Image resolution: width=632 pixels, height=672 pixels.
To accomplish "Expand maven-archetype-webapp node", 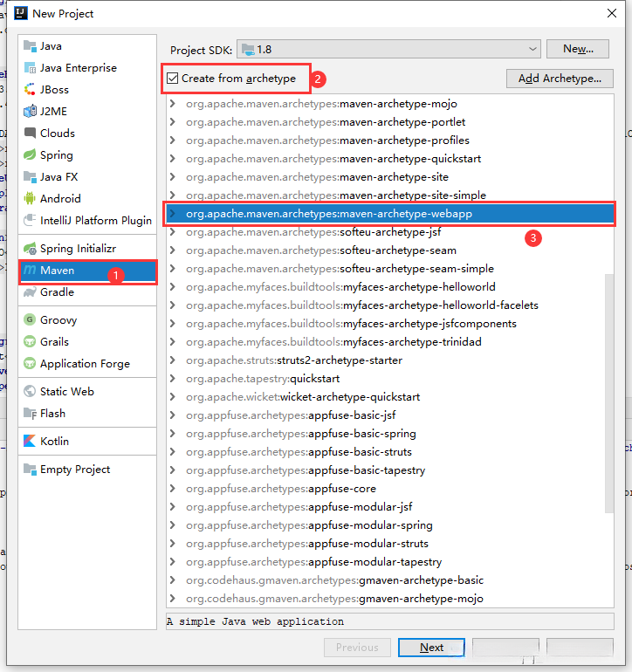I will tap(173, 214).
